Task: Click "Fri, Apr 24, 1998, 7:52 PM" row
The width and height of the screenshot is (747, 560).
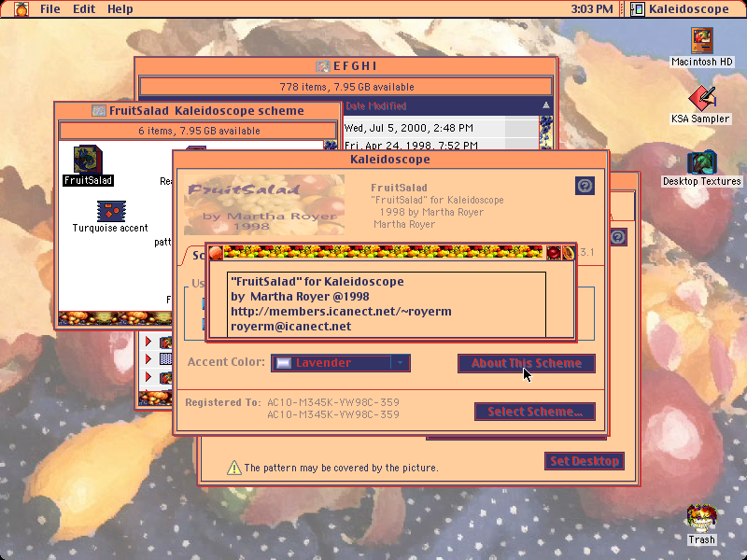Action: [x=441, y=145]
